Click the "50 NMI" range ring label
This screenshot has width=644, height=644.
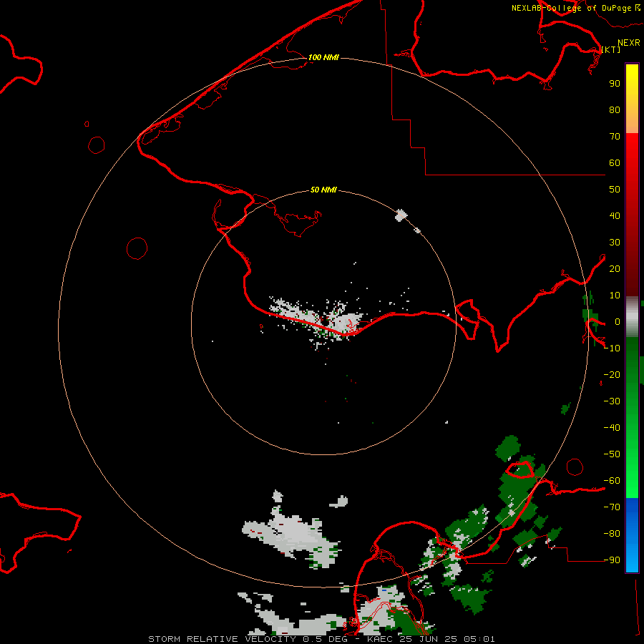click(x=323, y=190)
